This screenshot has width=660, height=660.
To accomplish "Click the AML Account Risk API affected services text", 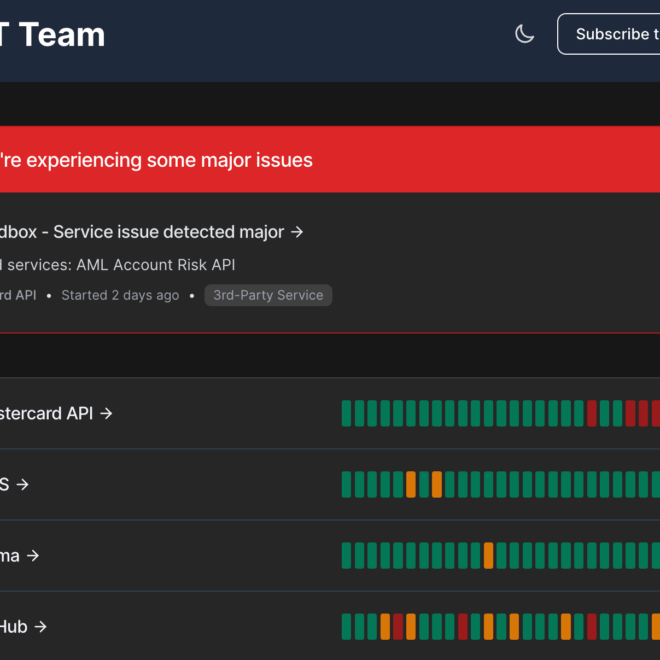I will pyautogui.click(x=155, y=265).
